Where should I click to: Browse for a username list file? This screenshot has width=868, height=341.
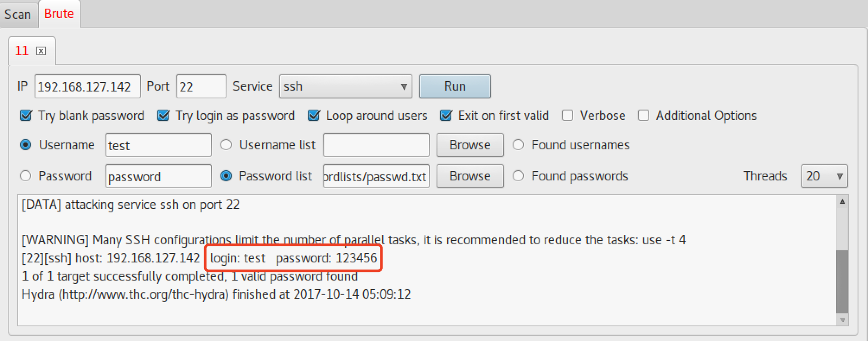pos(470,145)
